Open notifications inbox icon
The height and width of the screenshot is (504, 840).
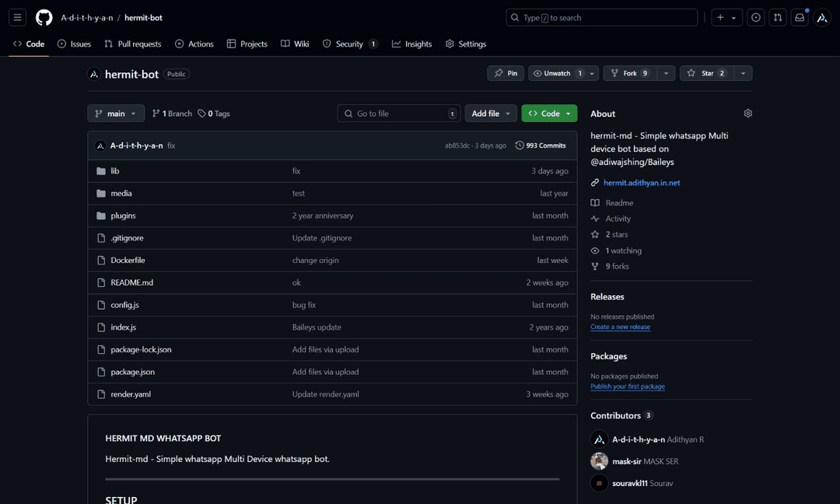tap(800, 18)
